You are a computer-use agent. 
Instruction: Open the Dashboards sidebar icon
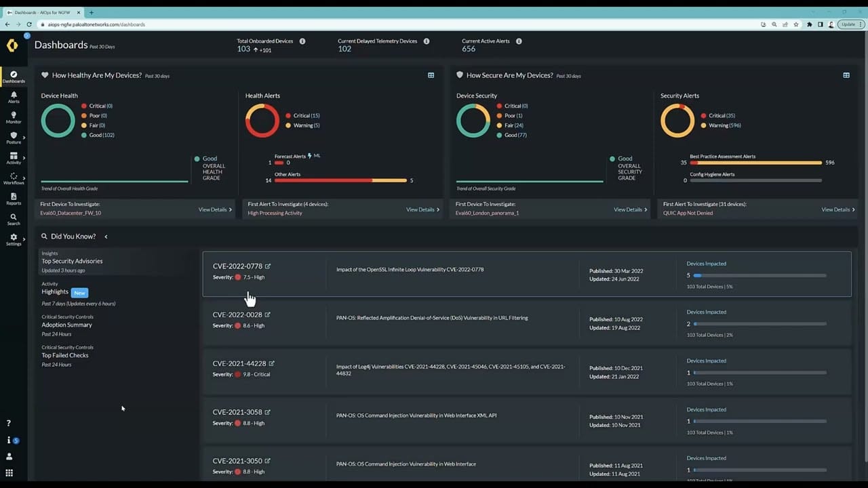click(x=14, y=77)
